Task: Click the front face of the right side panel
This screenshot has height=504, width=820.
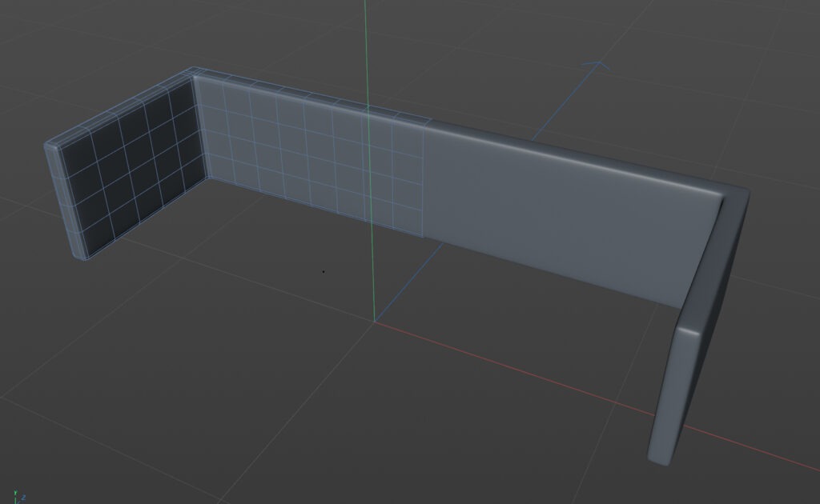Action: point(674,394)
